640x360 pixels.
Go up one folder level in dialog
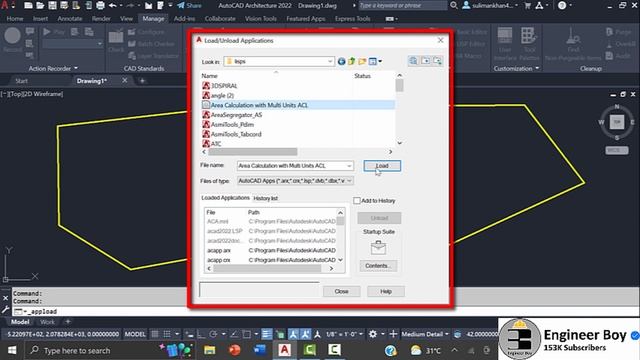tap(351, 61)
